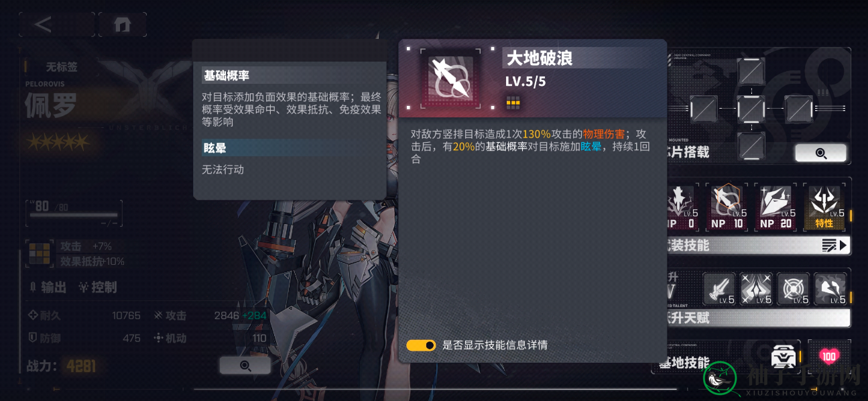Click the 大地破浪 skill icon thumbnail
Viewport: 868px width, 401px height.
click(450, 78)
